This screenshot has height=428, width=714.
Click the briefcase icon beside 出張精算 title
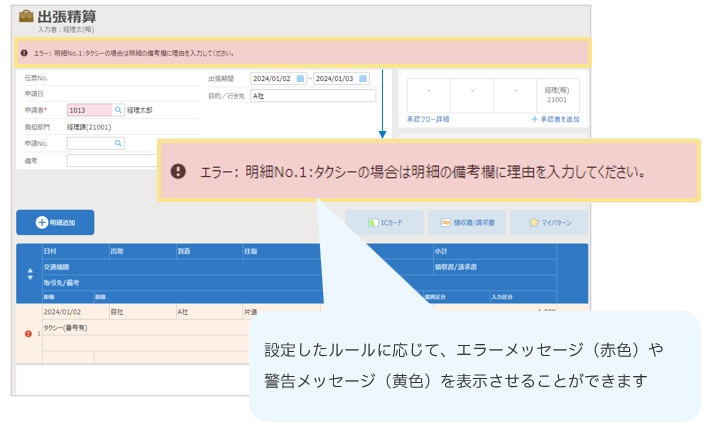26,17
